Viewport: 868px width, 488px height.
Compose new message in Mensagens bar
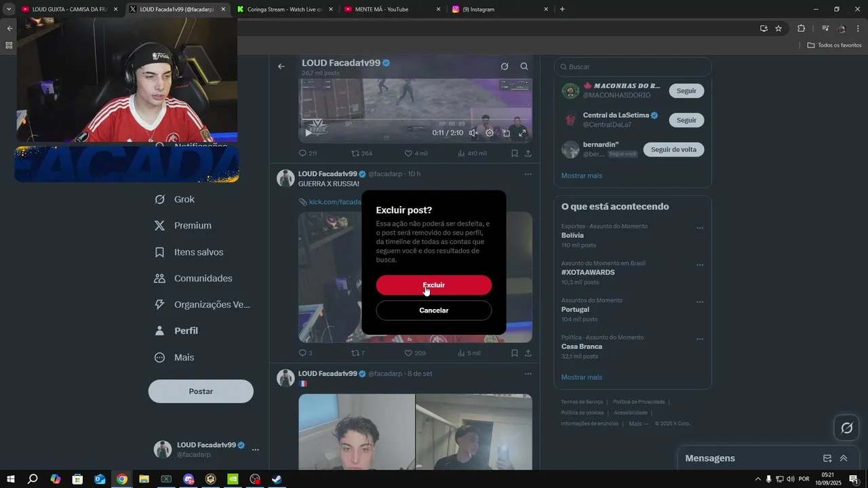827,458
